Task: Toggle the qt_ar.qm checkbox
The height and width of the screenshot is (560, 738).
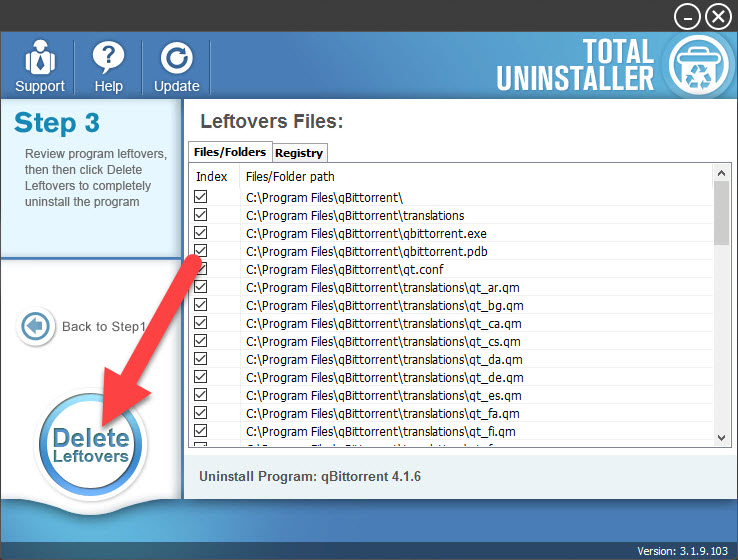Action: (201, 287)
